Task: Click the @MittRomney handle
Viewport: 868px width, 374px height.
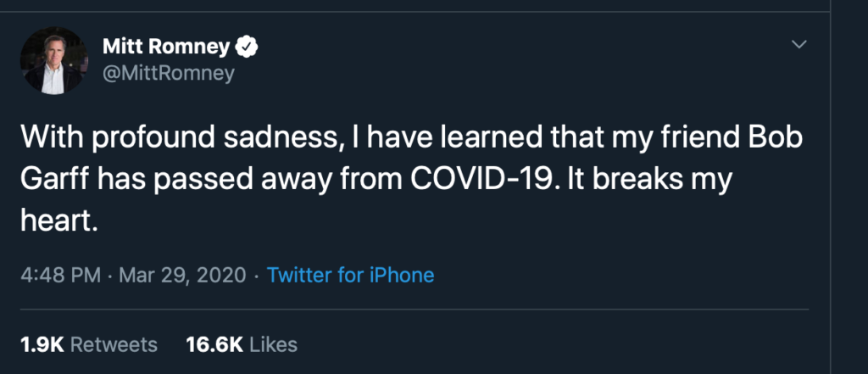Action: coord(169,74)
